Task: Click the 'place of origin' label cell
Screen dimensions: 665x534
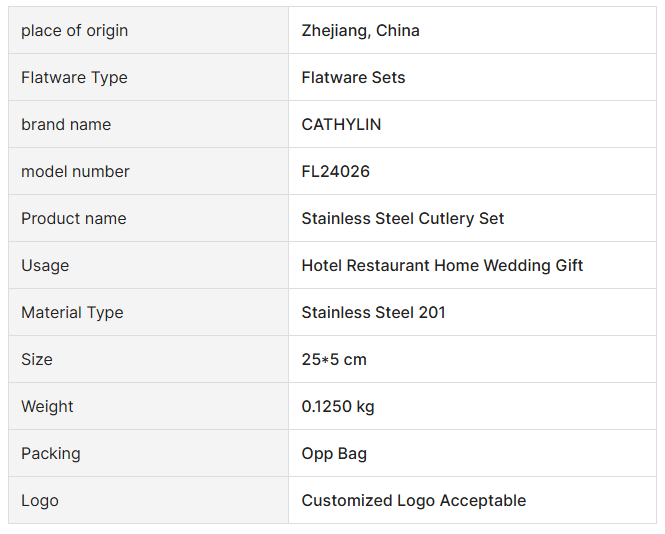Action: (74, 31)
